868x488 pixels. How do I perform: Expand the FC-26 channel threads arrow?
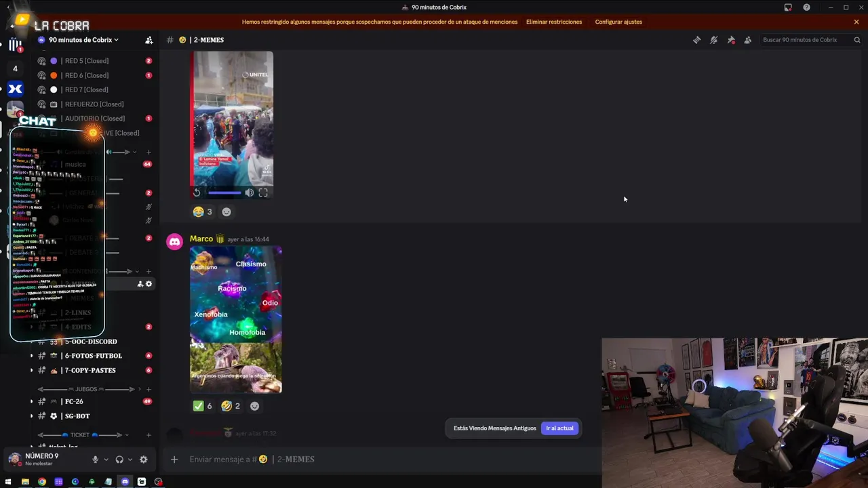(31, 402)
